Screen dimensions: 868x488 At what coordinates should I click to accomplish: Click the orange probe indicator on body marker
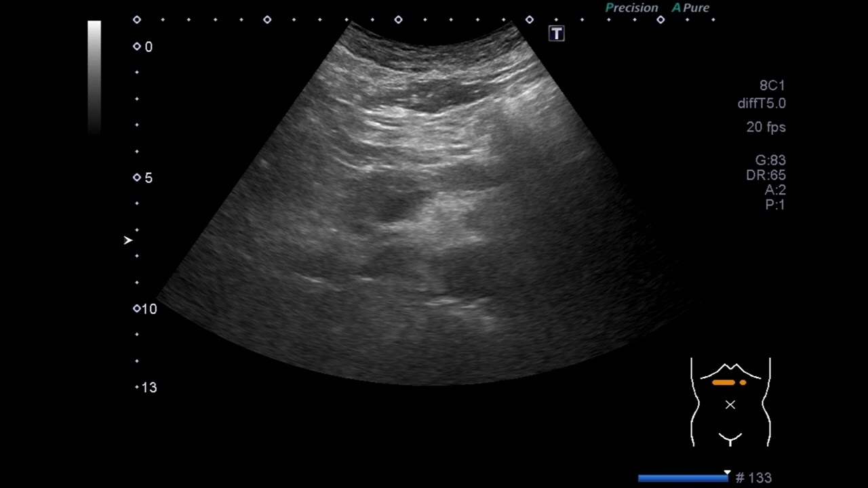(x=729, y=382)
